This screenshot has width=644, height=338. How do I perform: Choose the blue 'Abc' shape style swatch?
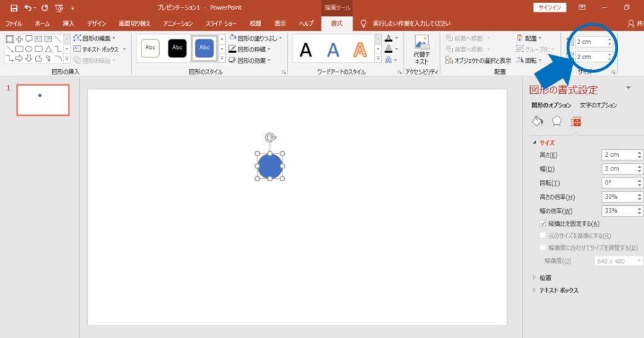[x=204, y=48]
